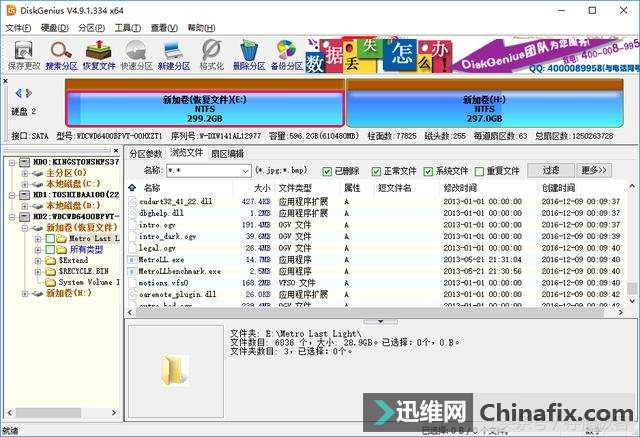
Task: Click the file list vertical scrollbar thumb
Action: coord(632,288)
